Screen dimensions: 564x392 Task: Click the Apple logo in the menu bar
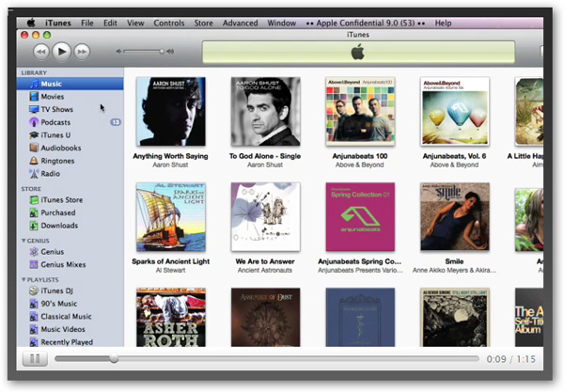(x=31, y=23)
